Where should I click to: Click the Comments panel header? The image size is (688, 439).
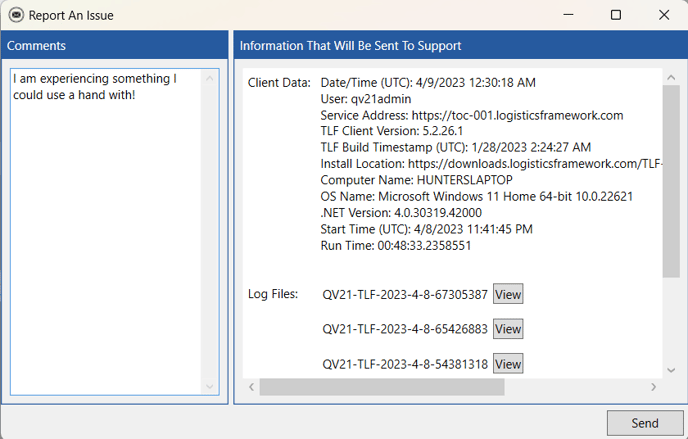click(x=114, y=46)
